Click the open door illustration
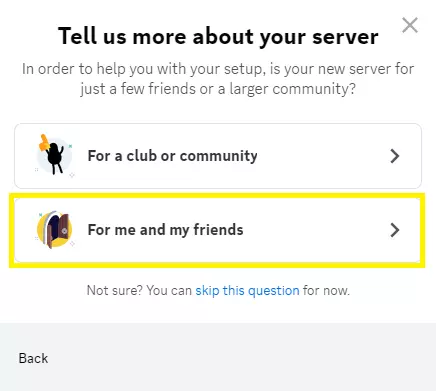The width and height of the screenshot is (436, 391). click(55, 229)
